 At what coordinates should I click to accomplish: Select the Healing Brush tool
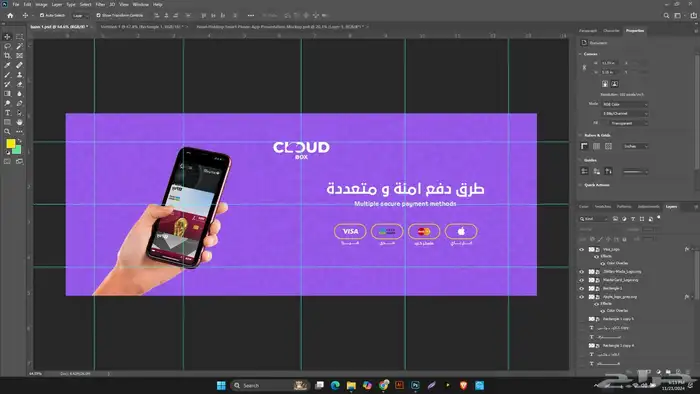coord(19,65)
